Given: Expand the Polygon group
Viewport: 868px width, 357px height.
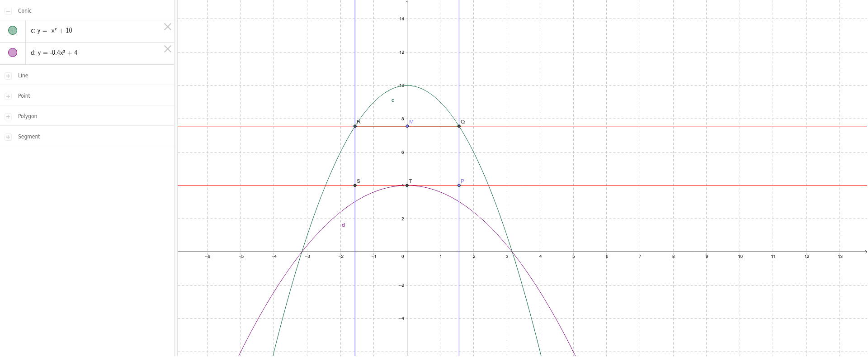Looking at the screenshot, I should (x=8, y=117).
